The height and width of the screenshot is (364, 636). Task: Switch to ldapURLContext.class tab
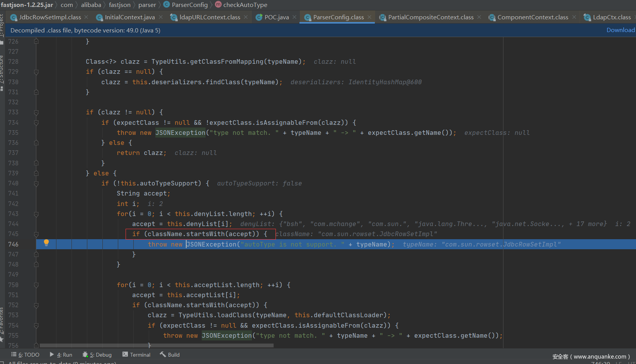[x=209, y=17]
